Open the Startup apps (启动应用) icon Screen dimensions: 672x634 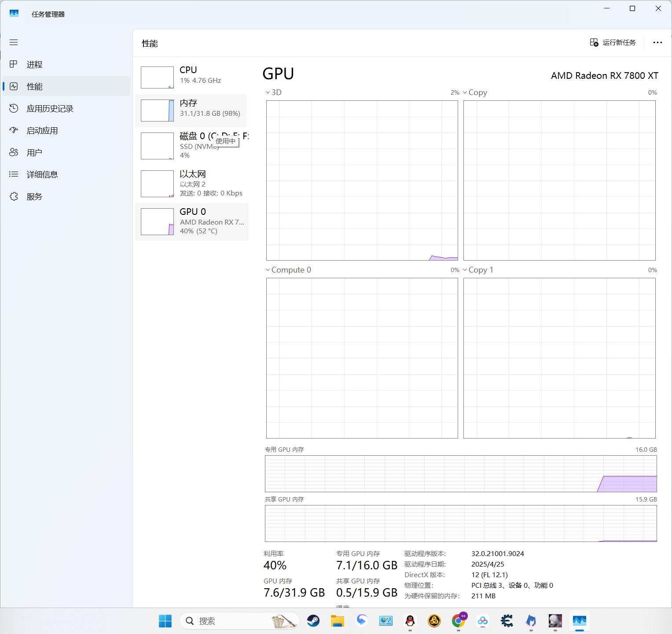coord(14,130)
